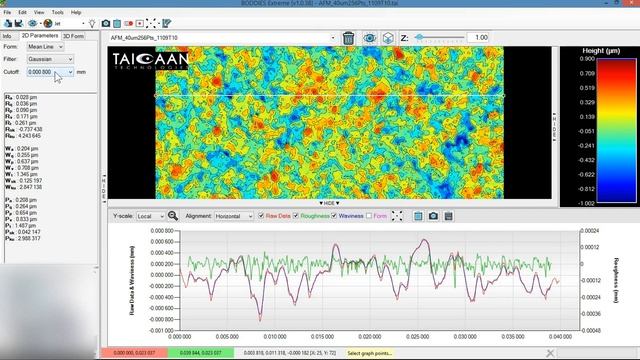Click the large eye visibility icon near trash
This screenshot has height=360, width=640.
tap(369, 38)
